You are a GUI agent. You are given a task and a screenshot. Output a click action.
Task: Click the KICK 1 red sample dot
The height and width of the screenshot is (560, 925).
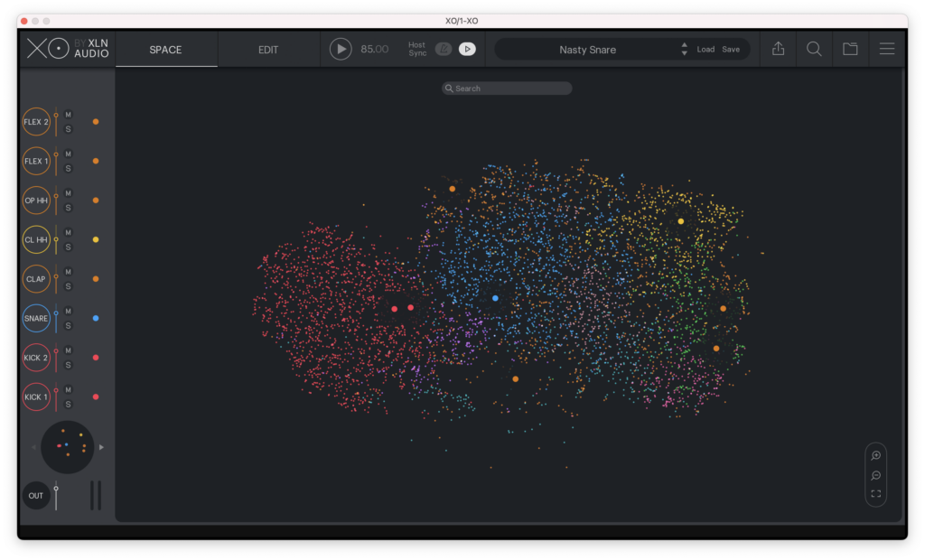96,397
